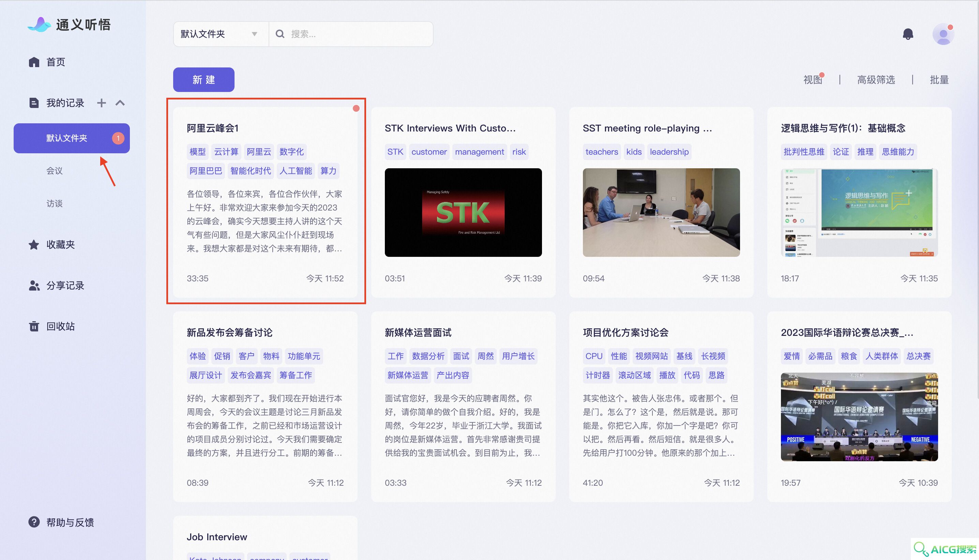
Task: Open 帮助与反馈 help and feedback
Action: pos(70,522)
